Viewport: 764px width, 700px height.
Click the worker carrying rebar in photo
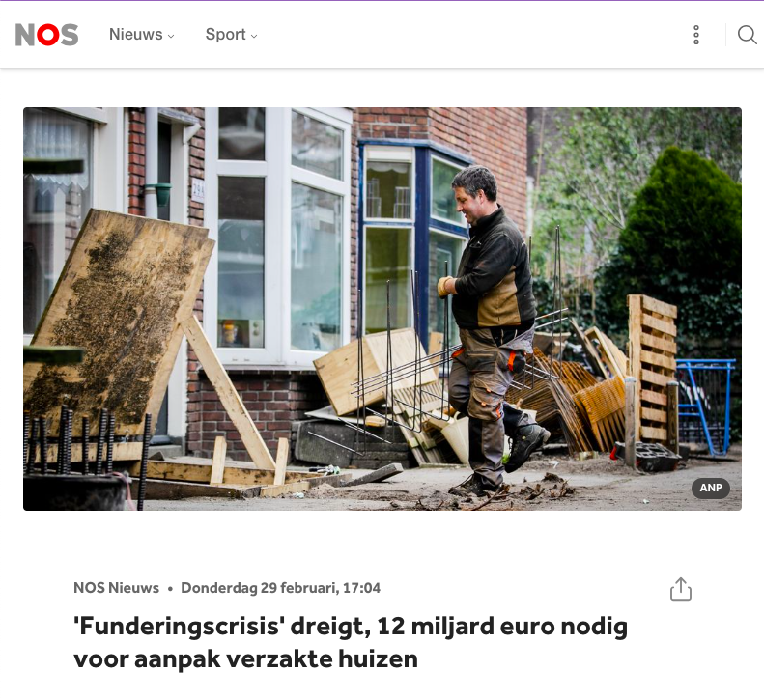(493, 326)
